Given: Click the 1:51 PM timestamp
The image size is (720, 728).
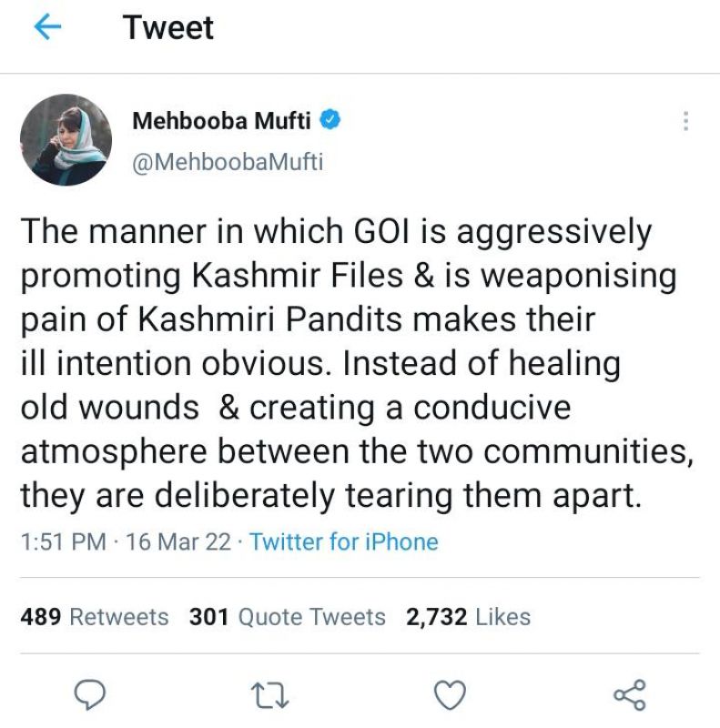Looking at the screenshot, I should 62,542.
